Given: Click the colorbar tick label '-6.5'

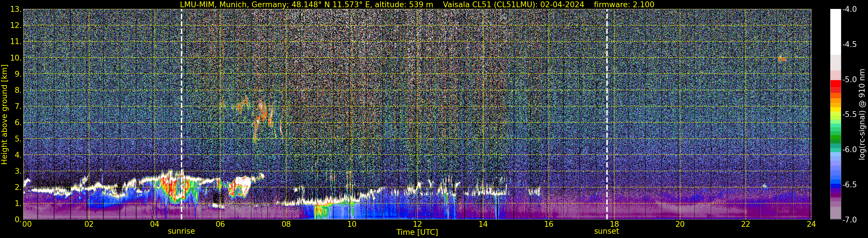Looking at the screenshot, I should [849, 185].
